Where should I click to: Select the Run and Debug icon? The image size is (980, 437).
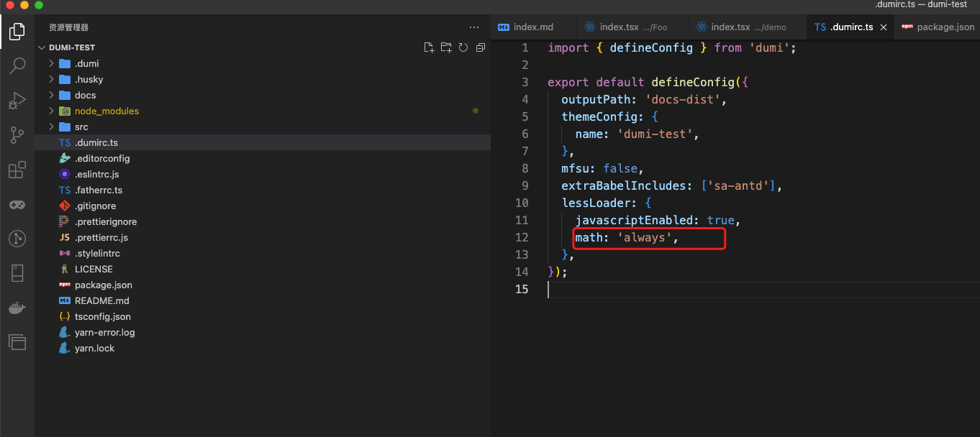pos(17,100)
